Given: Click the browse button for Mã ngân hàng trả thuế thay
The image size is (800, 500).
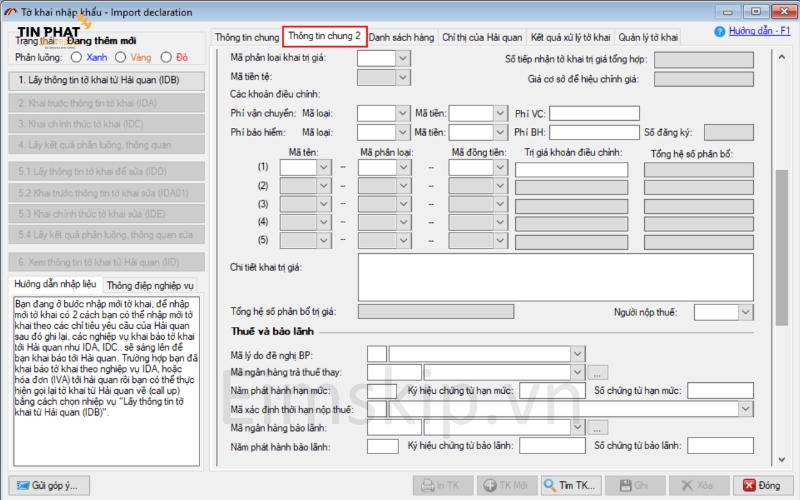Looking at the screenshot, I should (600, 372).
